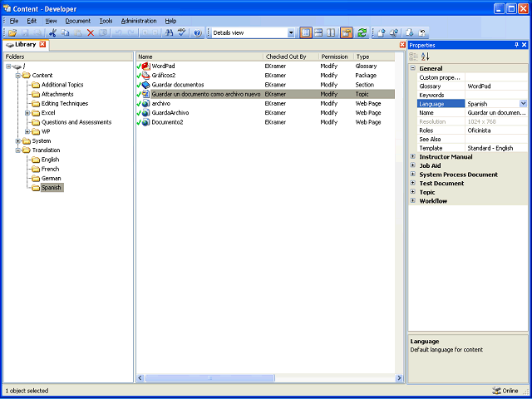Viewport: 532px width, 399px height.
Task: Switch Properties to alphabetical A-Z sort
Action: pyautogui.click(x=425, y=57)
